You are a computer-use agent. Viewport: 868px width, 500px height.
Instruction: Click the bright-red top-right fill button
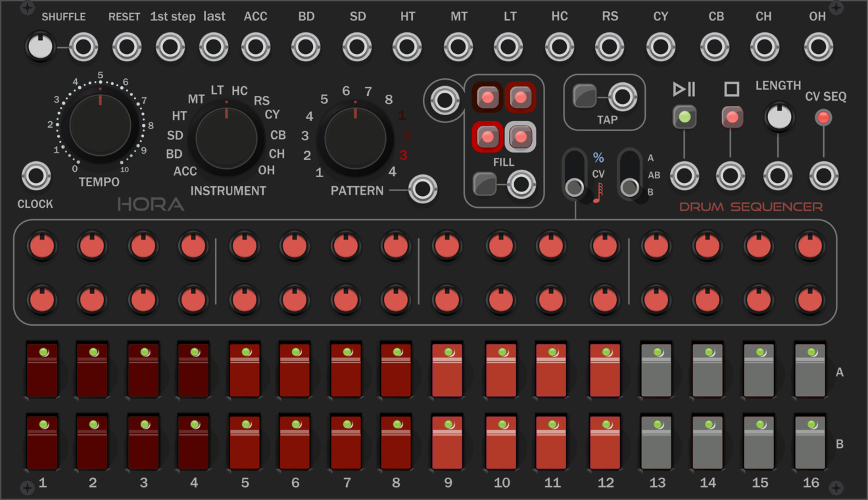point(520,98)
